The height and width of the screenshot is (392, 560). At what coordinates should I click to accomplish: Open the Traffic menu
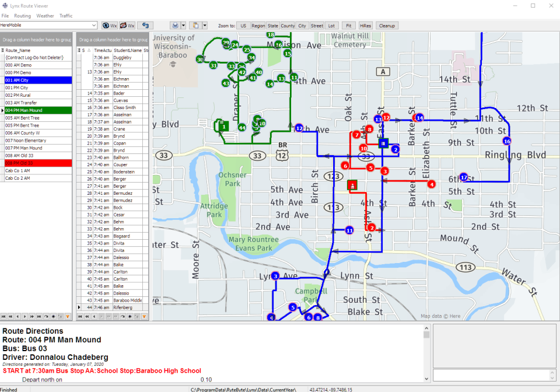pos(66,16)
